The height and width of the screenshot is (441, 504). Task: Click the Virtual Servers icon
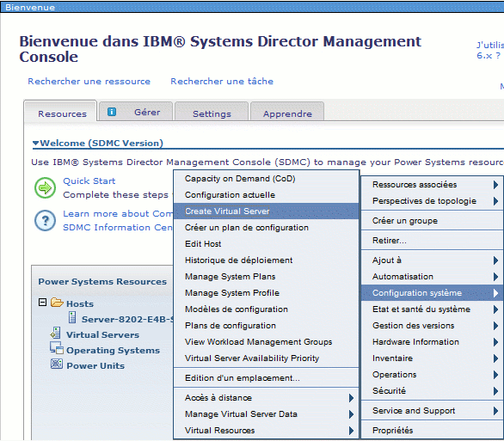[x=56, y=333]
